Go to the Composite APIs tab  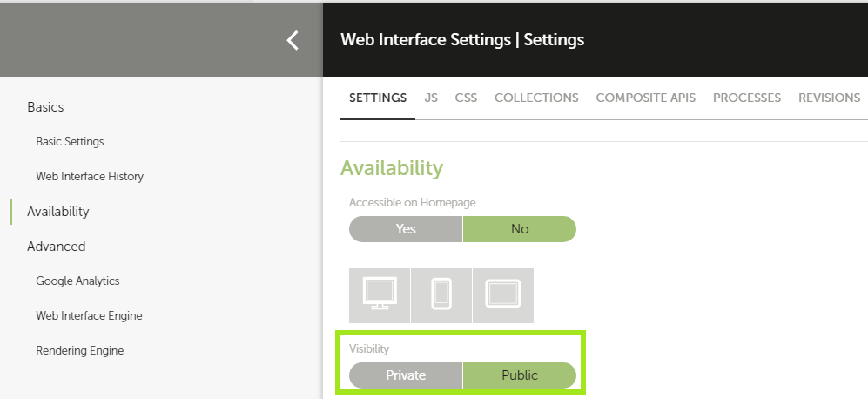tap(645, 98)
